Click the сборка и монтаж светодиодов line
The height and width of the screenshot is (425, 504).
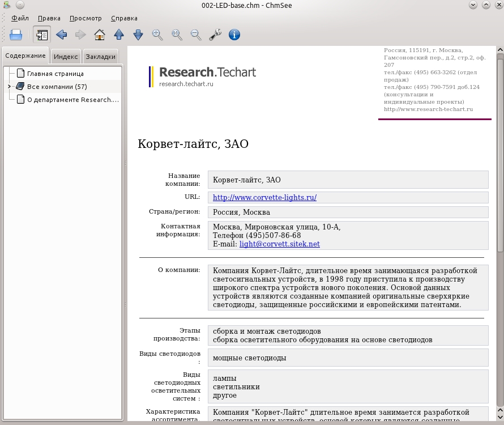267,331
